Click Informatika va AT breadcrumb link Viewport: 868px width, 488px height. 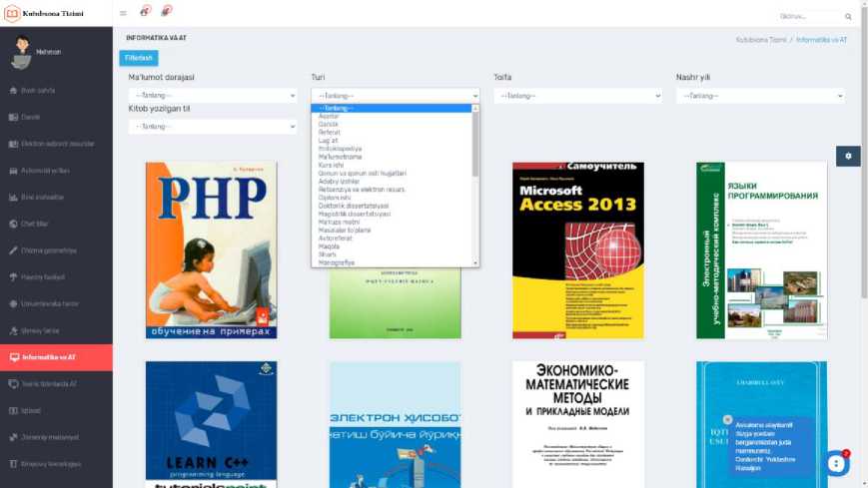821,40
